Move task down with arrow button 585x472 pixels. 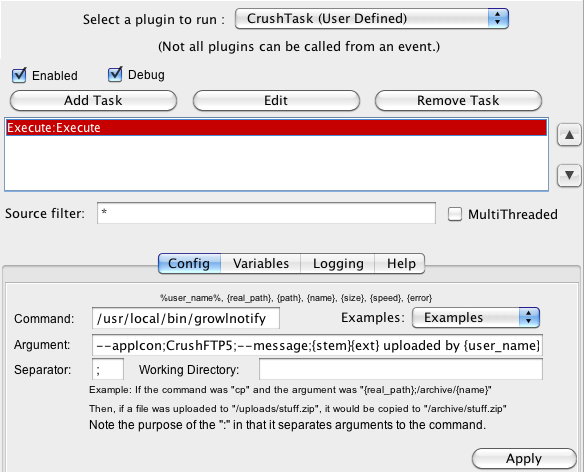[x=569, y=175]
